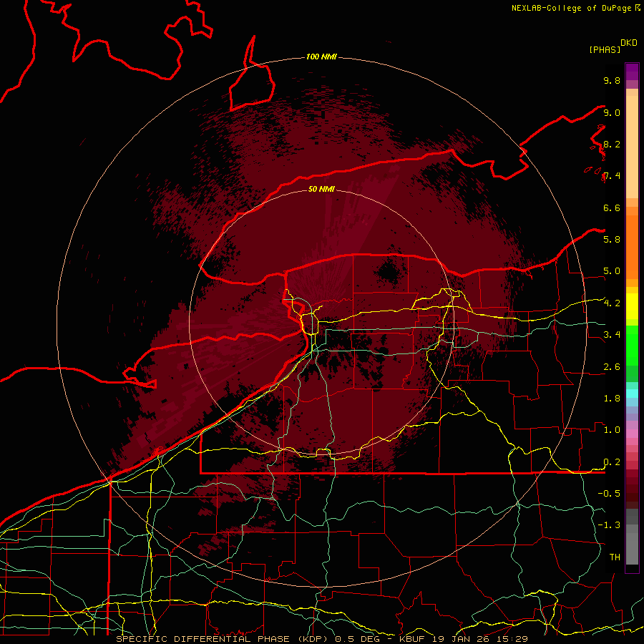Click the 100 NMI range ring label
The height and width of the screenshot is (644, 644).
point(321,57)
